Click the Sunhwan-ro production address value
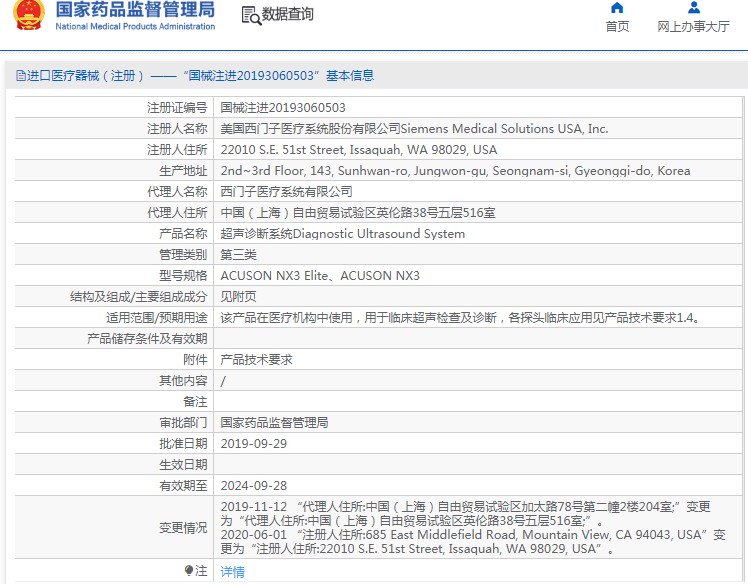Image resolution: width=748 pixels, height=584 pixels. pos(455,170)
